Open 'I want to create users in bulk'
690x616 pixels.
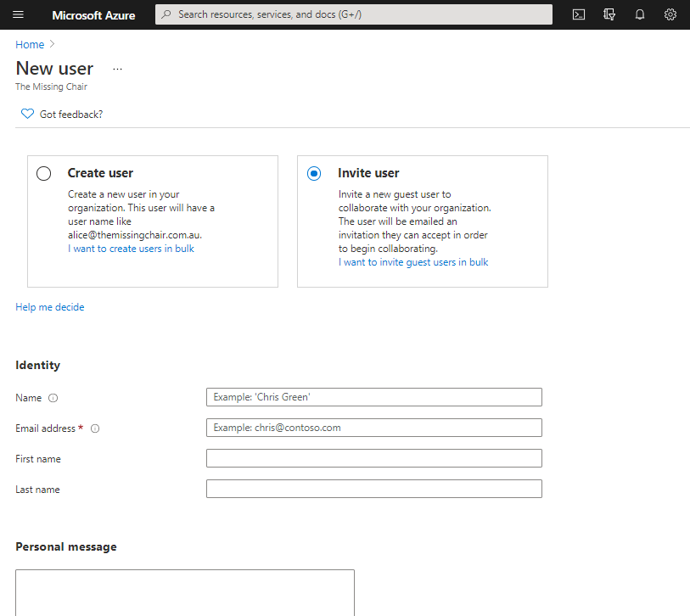pyautogui.click(x=131, y=249)
